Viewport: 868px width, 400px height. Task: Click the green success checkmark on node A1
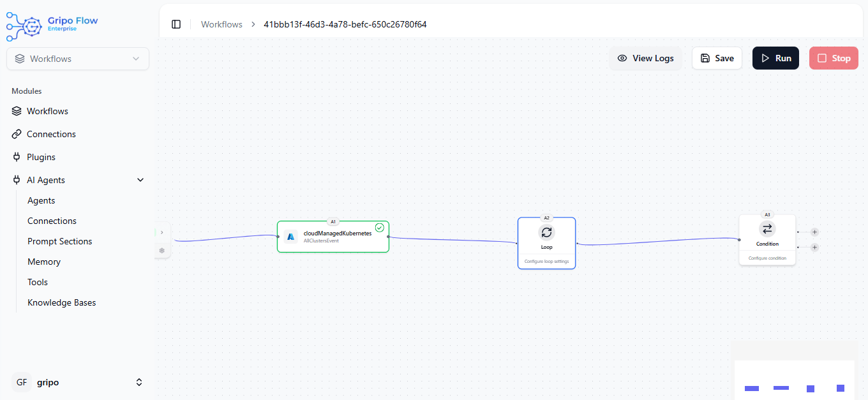(x=380, y=227)
